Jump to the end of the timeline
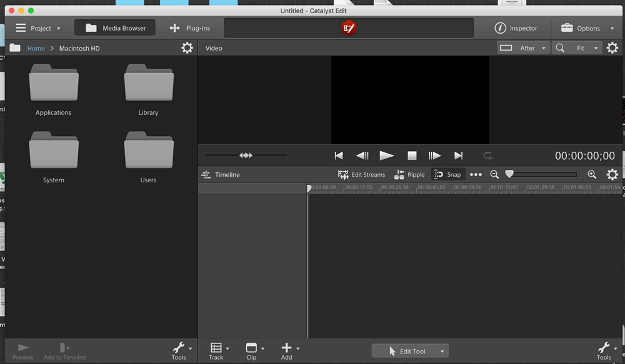Screen dimensions: 625x364 (x=459, y=155)
